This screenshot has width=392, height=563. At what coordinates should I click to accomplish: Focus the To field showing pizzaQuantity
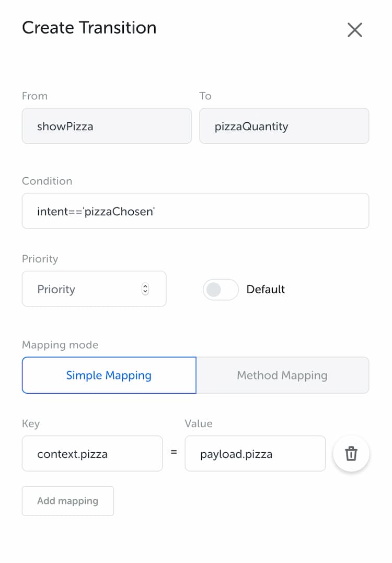coord(284,126)
